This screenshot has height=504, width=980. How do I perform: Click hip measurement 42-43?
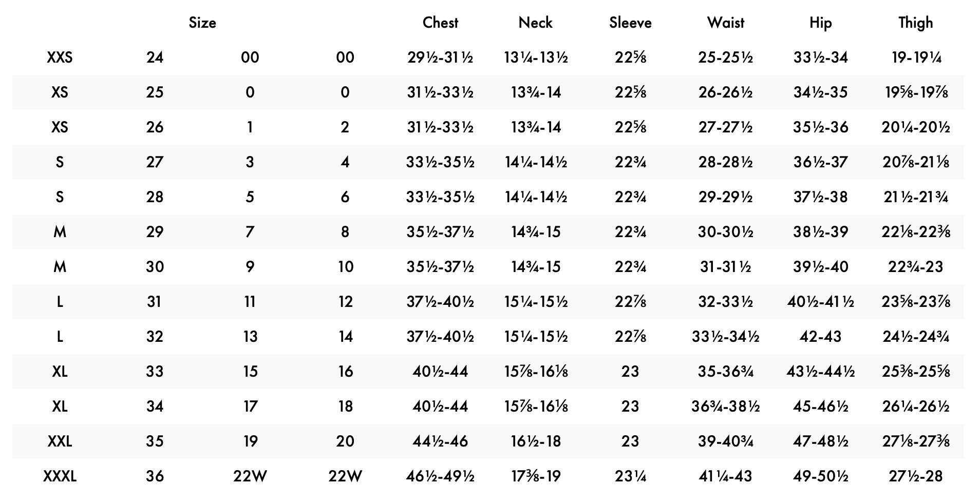pos(820,337)
